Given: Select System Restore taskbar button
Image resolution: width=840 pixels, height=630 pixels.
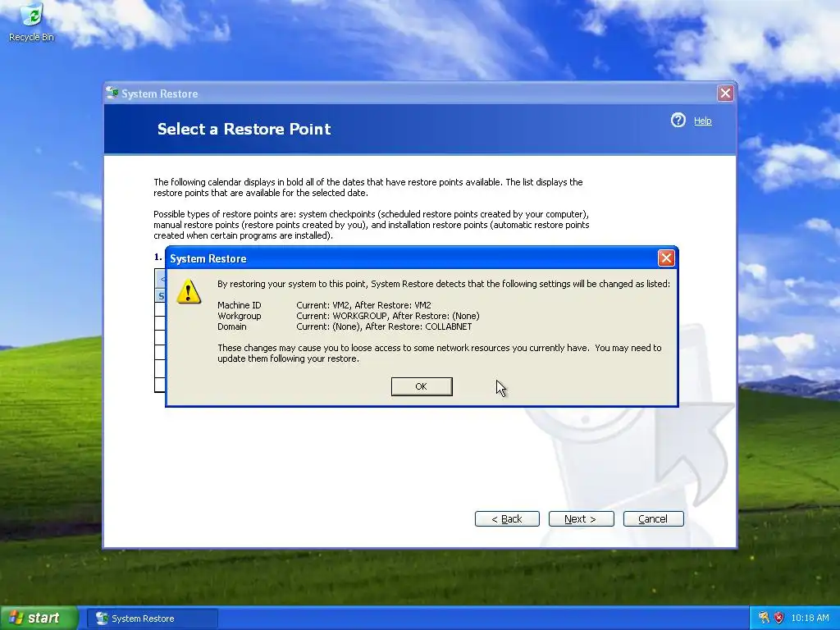Looking at the screenshot, I should [152, 619].
